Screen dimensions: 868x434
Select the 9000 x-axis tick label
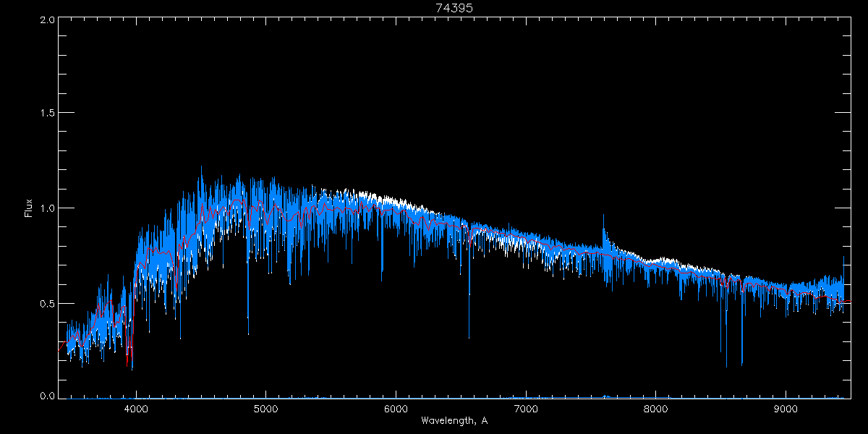(x=786, y=409)
